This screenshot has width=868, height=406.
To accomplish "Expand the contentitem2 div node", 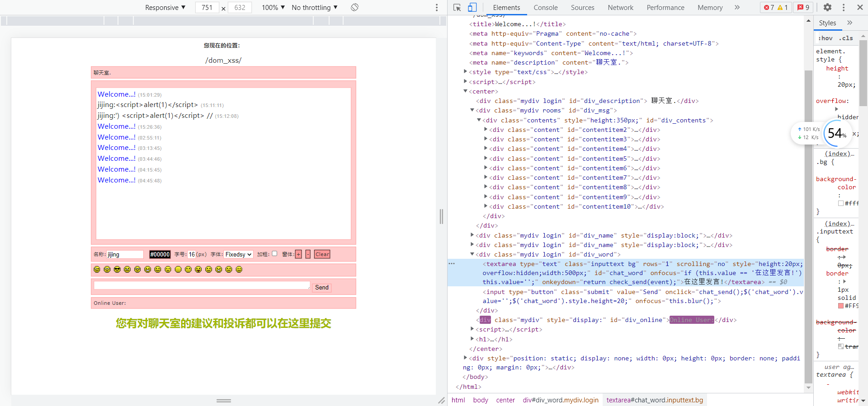I will point(486,130).
